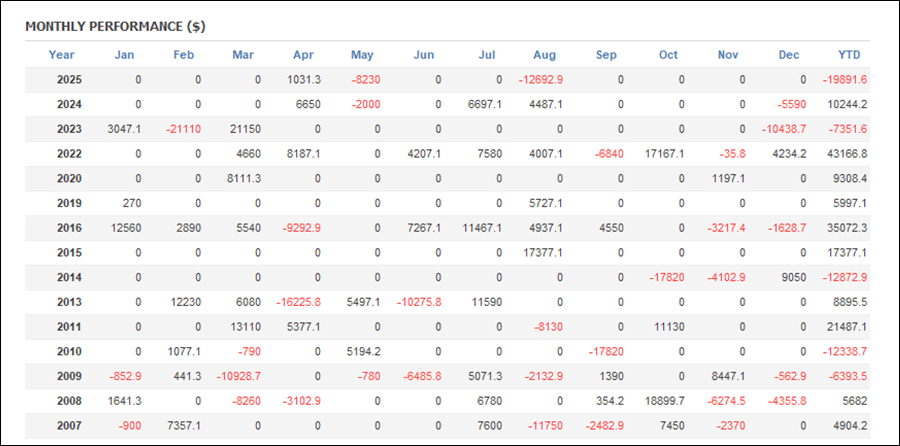The image size is (900, 446).
Task: Select the -16225.8 April loss in 2013
Action: click(x=301, y=302)
